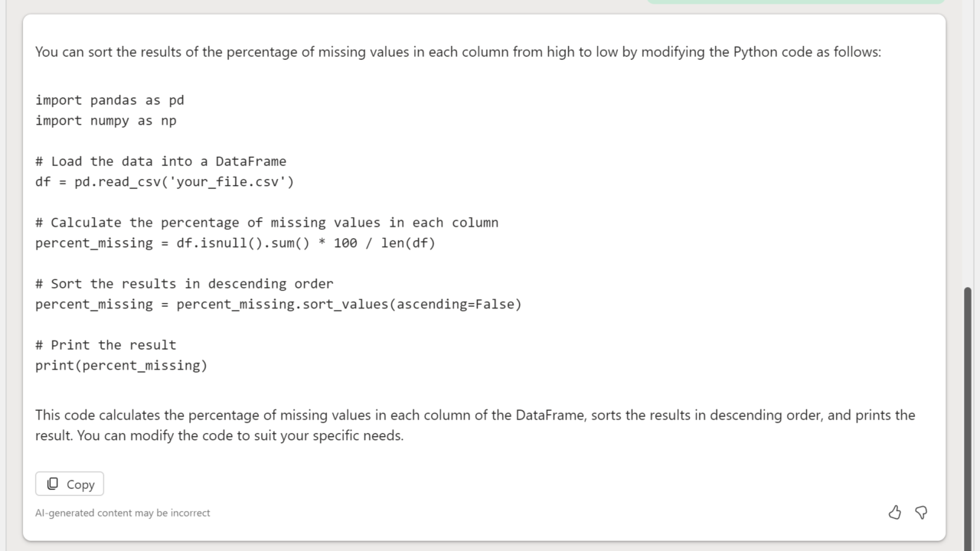The width and height of the screenshot is (980, 551).
Task: Click the green user message bubble at top
Action: coord(796,2)
